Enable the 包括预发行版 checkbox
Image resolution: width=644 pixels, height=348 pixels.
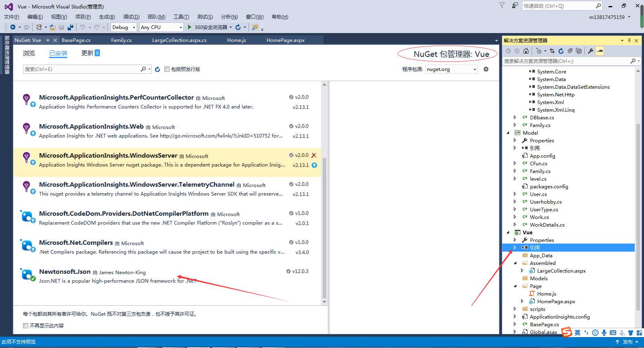click(167, 69)
